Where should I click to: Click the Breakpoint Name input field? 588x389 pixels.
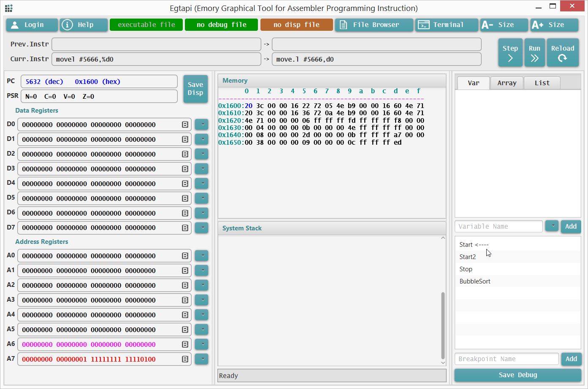tap(507, 359)
